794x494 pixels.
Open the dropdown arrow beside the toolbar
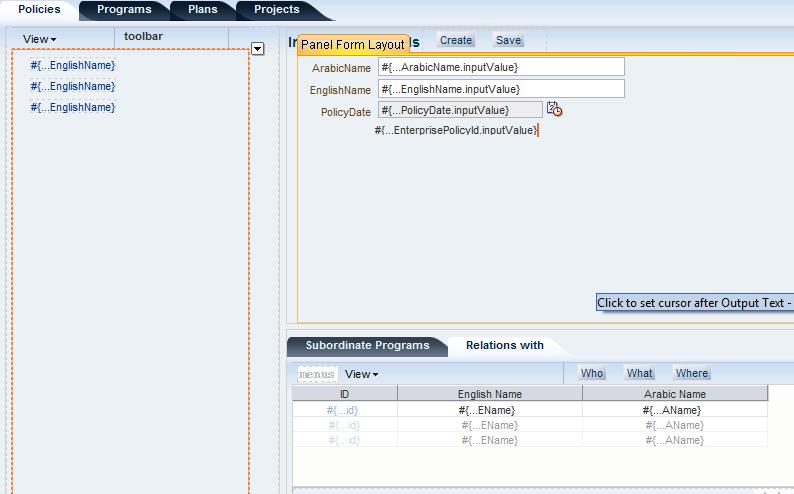(x=257, y=48)
